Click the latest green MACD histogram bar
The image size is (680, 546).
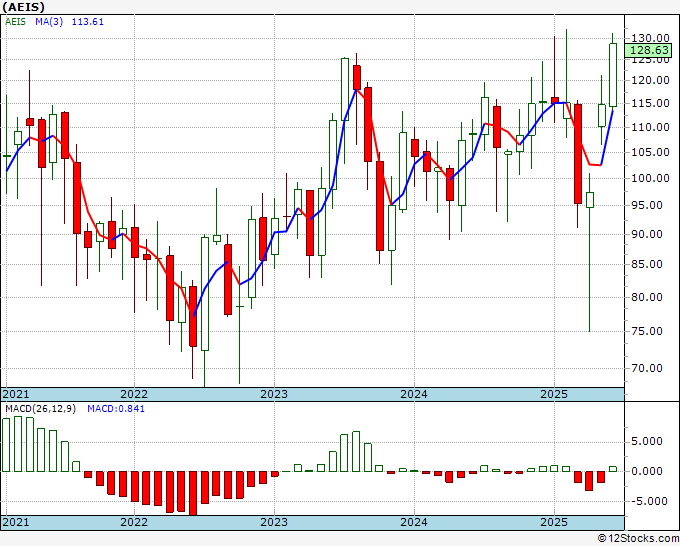click(x=612, y=469)
